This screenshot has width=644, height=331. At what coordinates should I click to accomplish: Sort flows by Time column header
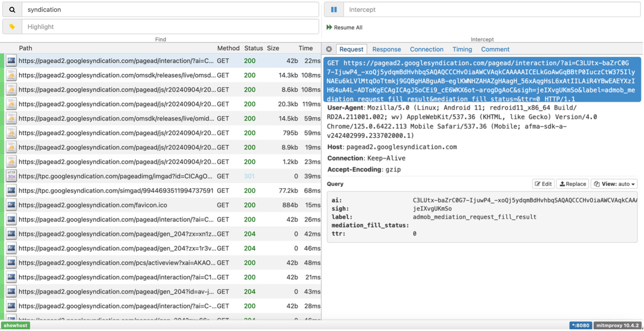pos(306,48)
